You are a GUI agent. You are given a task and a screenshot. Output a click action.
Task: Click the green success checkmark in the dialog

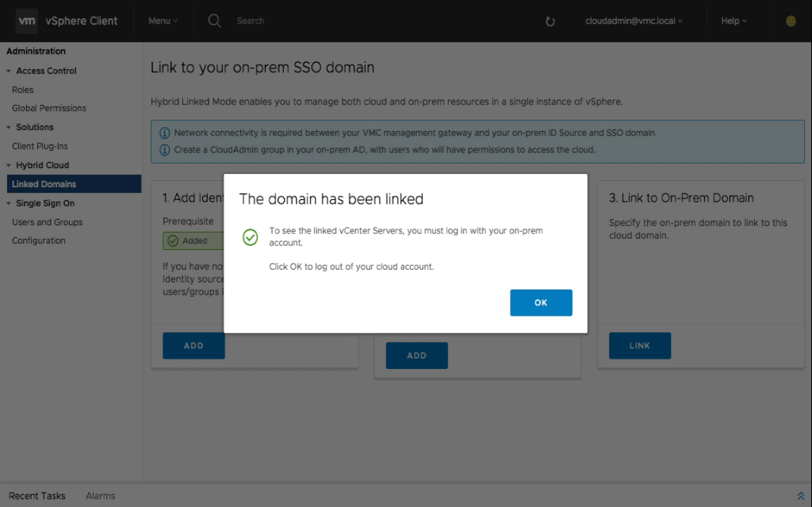[250, 237]
